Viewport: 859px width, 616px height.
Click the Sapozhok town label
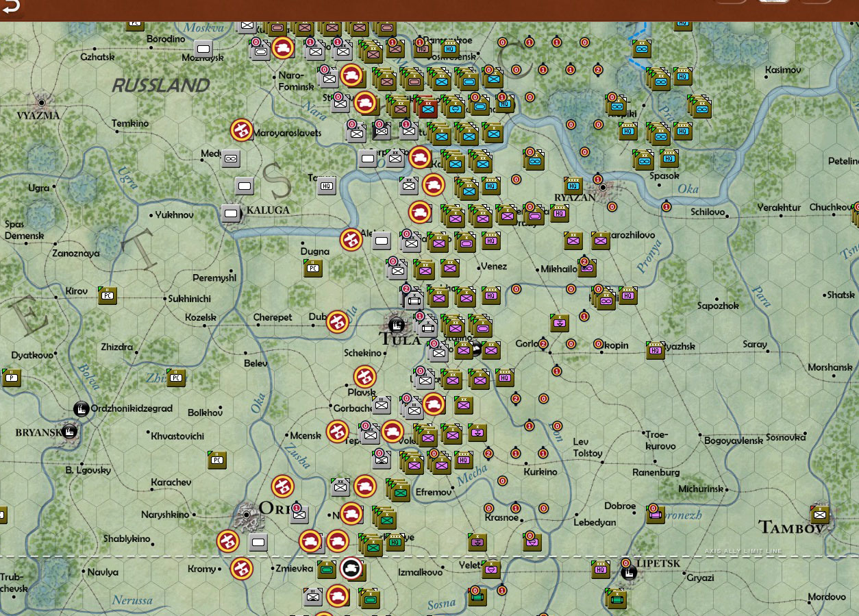[x=718, y=306]
